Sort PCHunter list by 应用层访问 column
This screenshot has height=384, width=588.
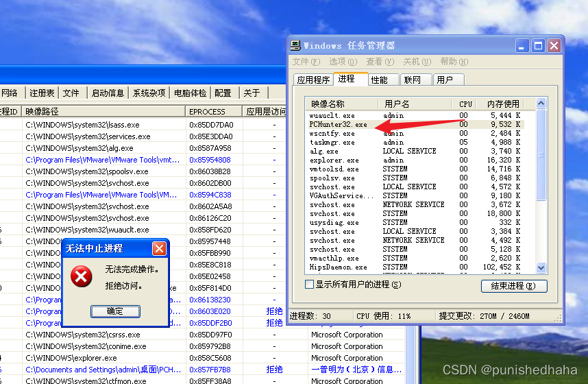(x=265, y=112)
